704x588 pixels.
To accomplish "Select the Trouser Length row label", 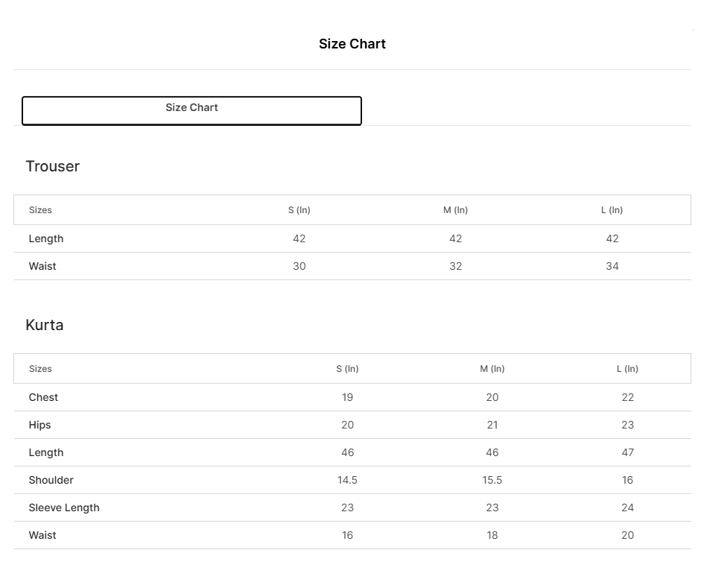I will (46, 238).
